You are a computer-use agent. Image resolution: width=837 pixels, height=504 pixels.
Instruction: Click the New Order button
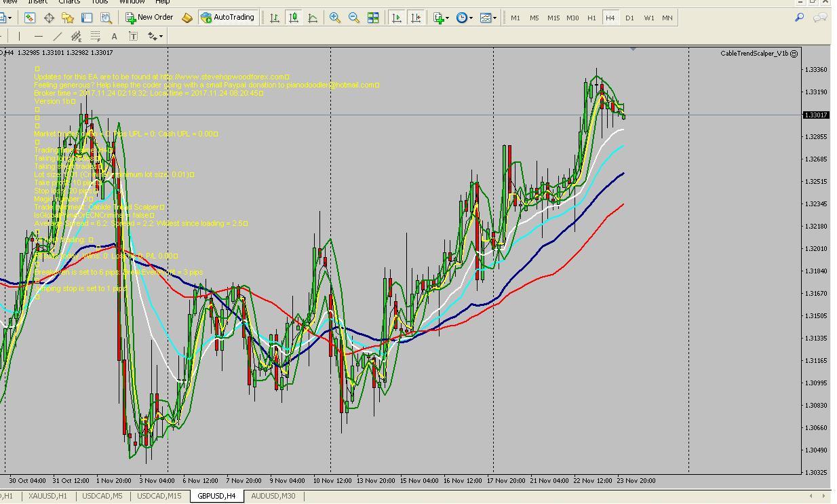tap(149, 18)
